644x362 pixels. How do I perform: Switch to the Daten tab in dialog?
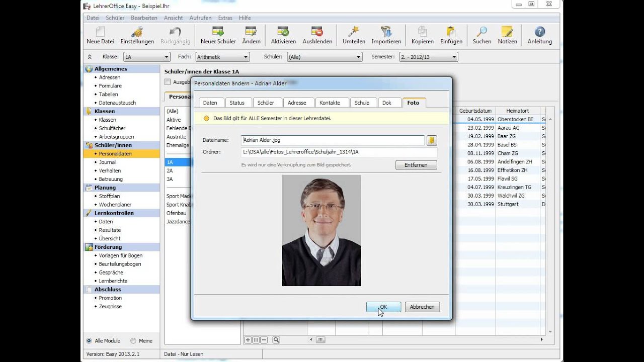[210, 103]
